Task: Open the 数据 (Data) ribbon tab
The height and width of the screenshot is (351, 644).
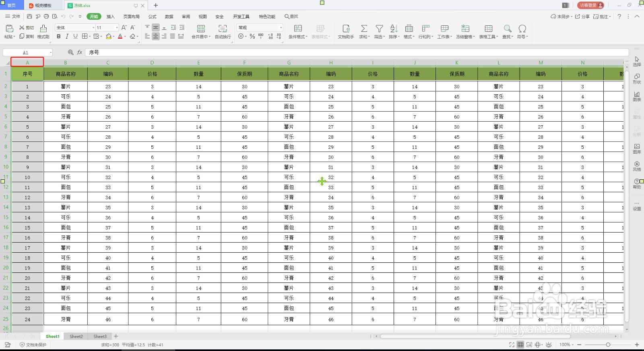Action: (x=169, y=17)
